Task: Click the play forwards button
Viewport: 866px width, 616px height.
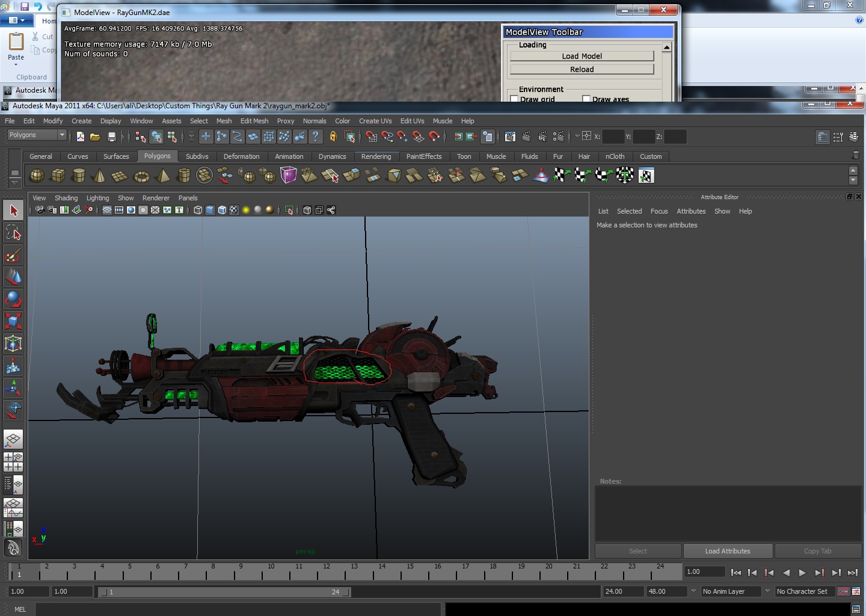Action: (x=802, y=573)
